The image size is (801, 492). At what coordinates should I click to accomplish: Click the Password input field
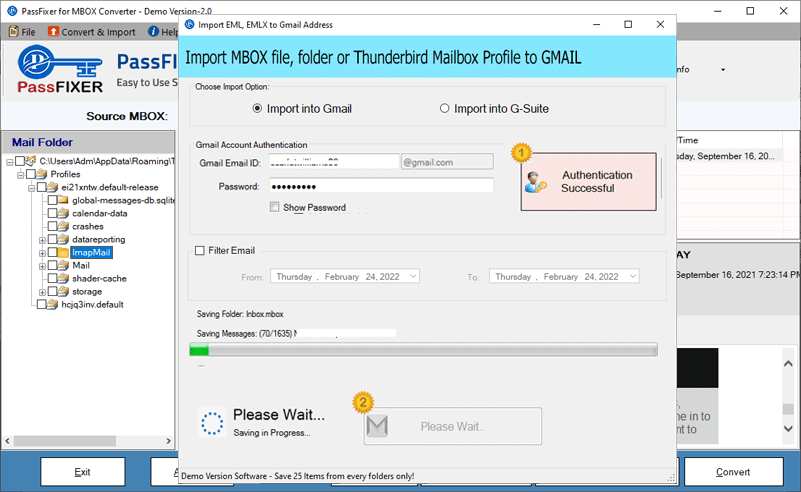pos(382,186)
